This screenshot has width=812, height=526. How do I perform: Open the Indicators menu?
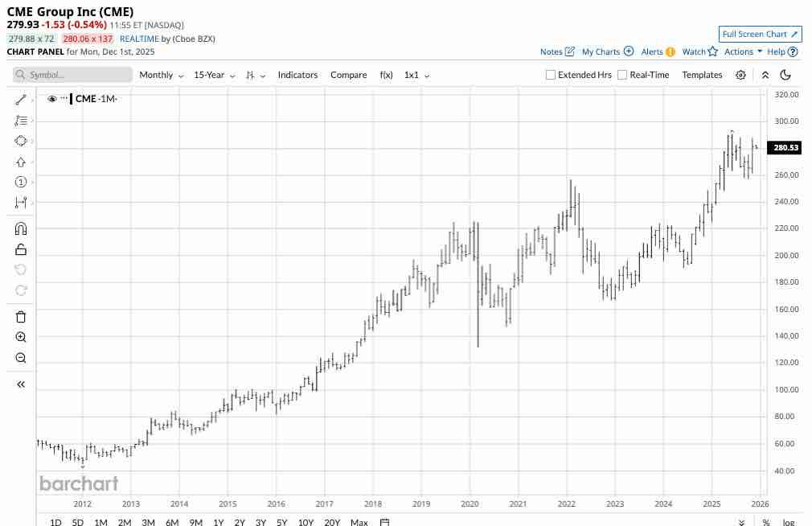[297, 75]
